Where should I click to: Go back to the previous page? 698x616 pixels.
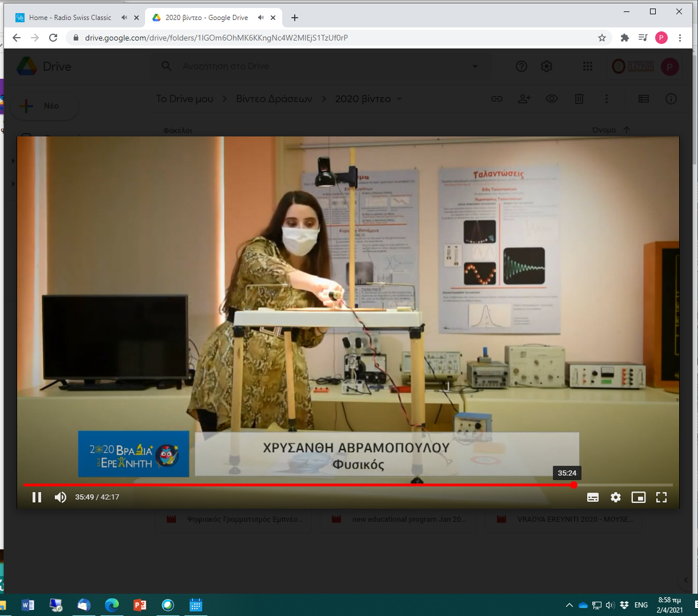(x=17, y=38)
